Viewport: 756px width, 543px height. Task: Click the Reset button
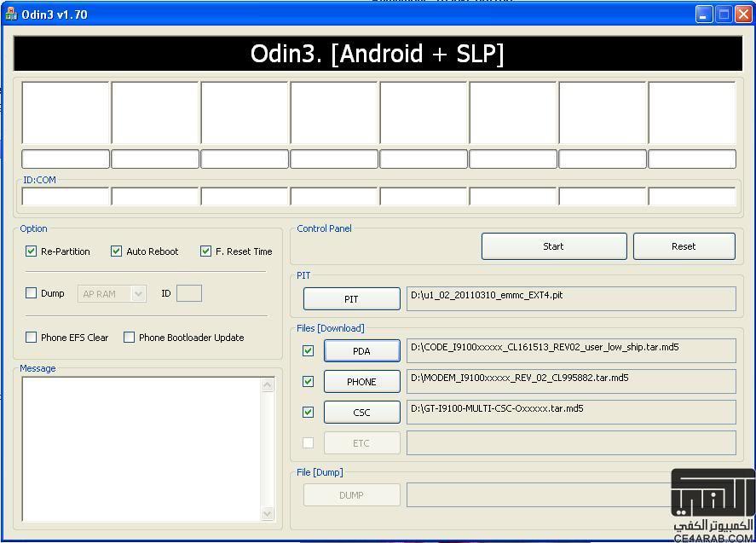pyautogui.click(x=684, y=246)
